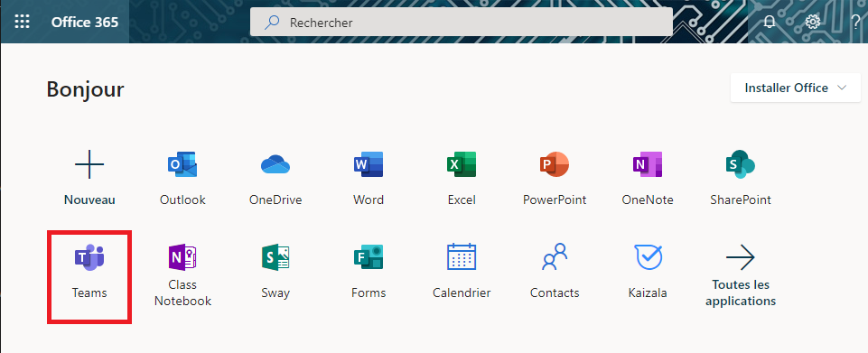Open the notifications bell

click(770, 23)
